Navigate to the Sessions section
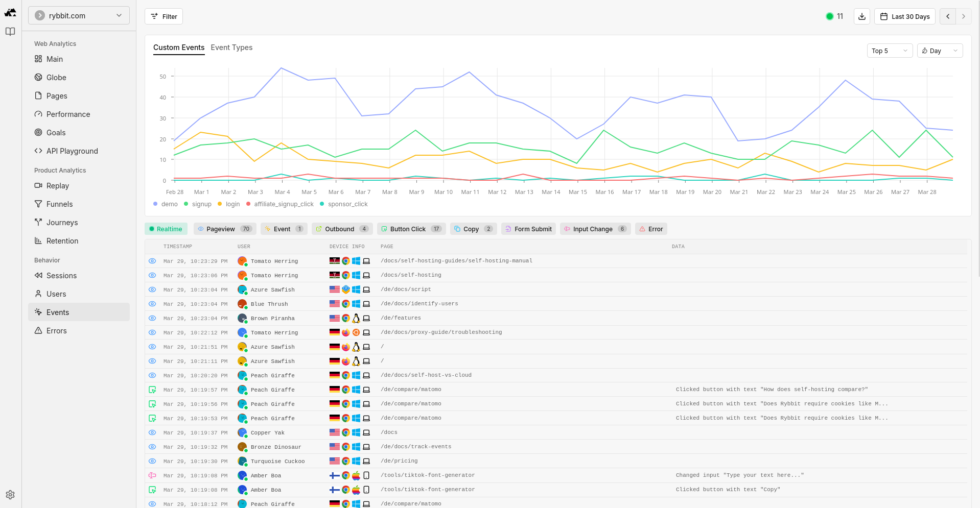Screen dimensions: 980x508 tap(62, 275)
